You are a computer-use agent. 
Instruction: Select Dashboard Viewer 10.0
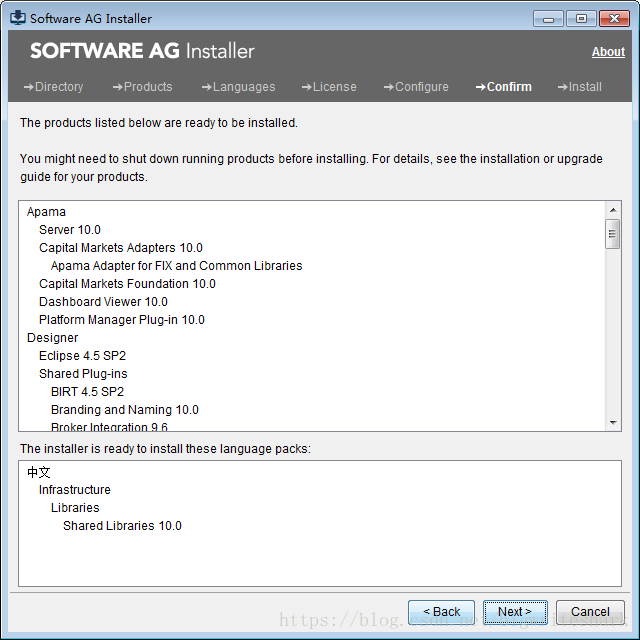(x=103, y=302)
